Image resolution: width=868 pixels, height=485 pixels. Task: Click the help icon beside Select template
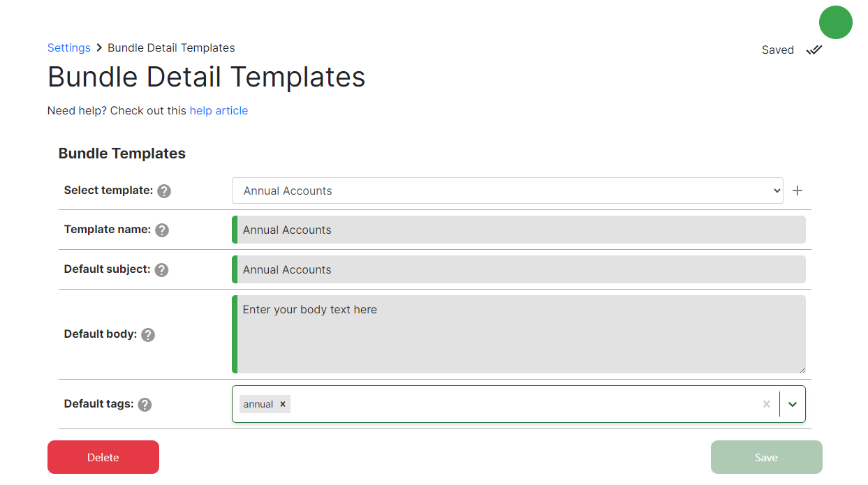click(x=164, y=191)
